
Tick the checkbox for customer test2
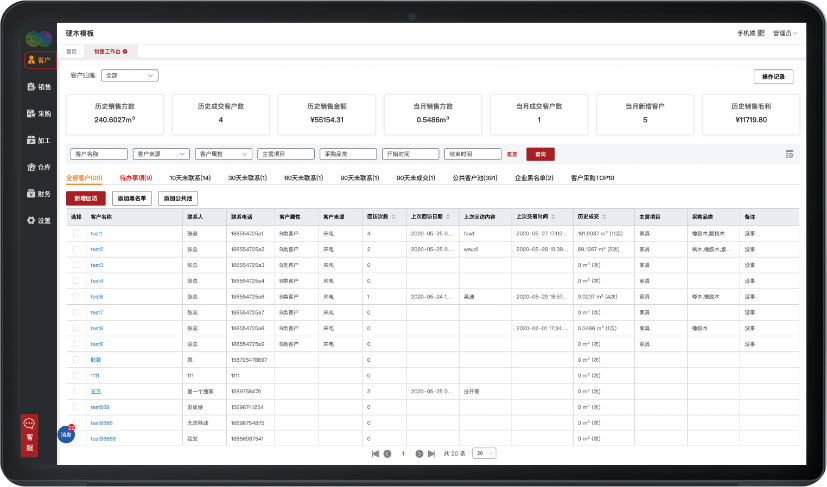pos(76,249)
